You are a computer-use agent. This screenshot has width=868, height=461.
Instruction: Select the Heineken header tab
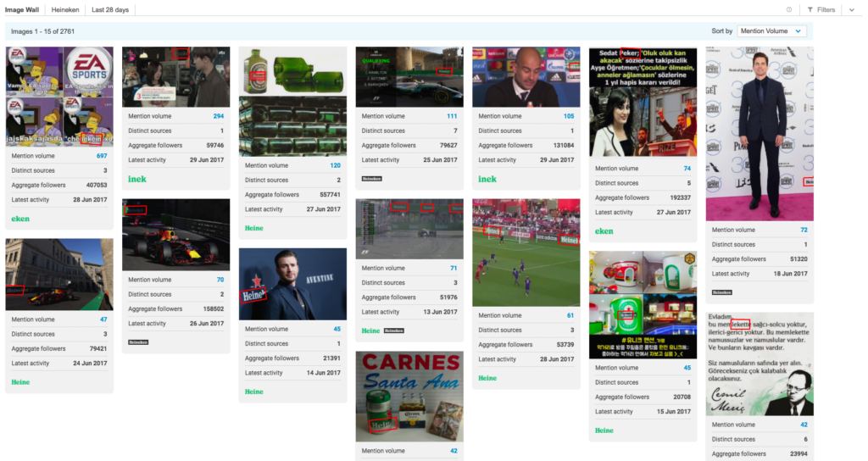pyautogui.click(x=65, y=9)
